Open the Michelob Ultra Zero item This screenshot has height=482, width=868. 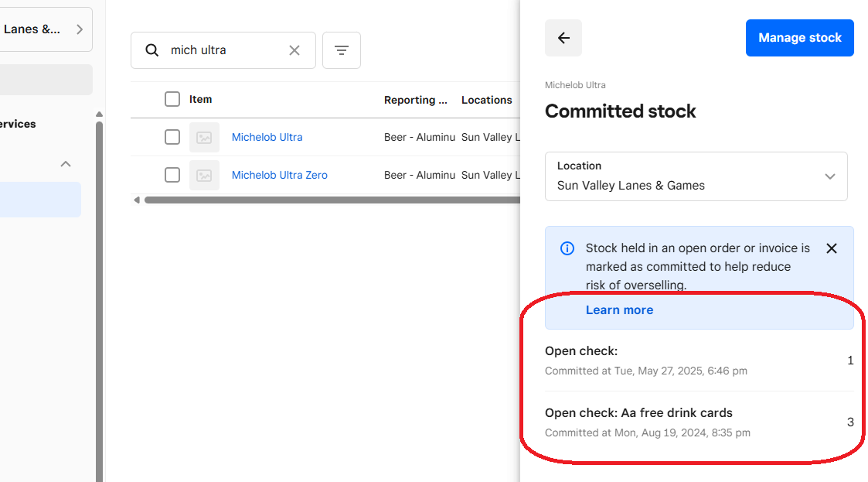tap(280, 175)
